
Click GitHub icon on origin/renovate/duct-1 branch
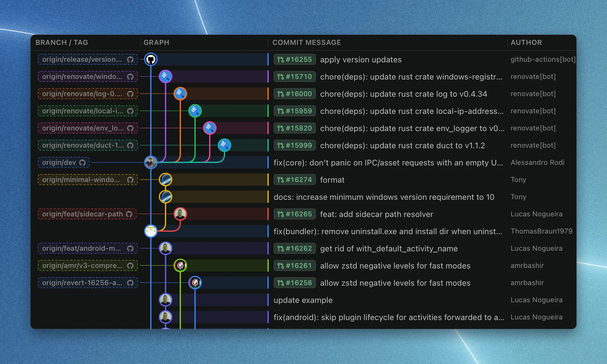pos(130,145)
